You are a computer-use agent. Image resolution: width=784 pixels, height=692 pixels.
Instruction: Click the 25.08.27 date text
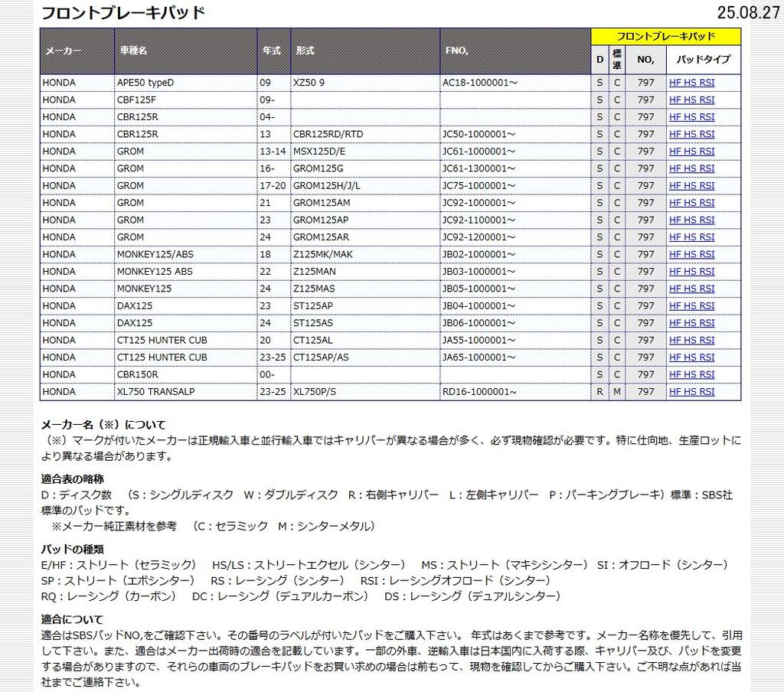747,13
